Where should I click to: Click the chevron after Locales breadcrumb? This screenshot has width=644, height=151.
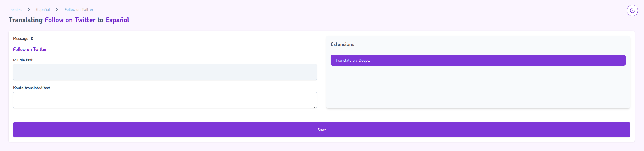point(29,9)
